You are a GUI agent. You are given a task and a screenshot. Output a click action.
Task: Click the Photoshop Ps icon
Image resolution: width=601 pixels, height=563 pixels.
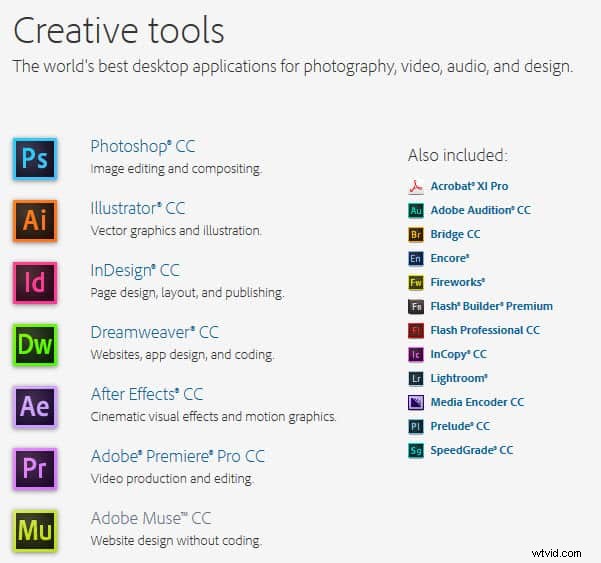pos(35,159)
